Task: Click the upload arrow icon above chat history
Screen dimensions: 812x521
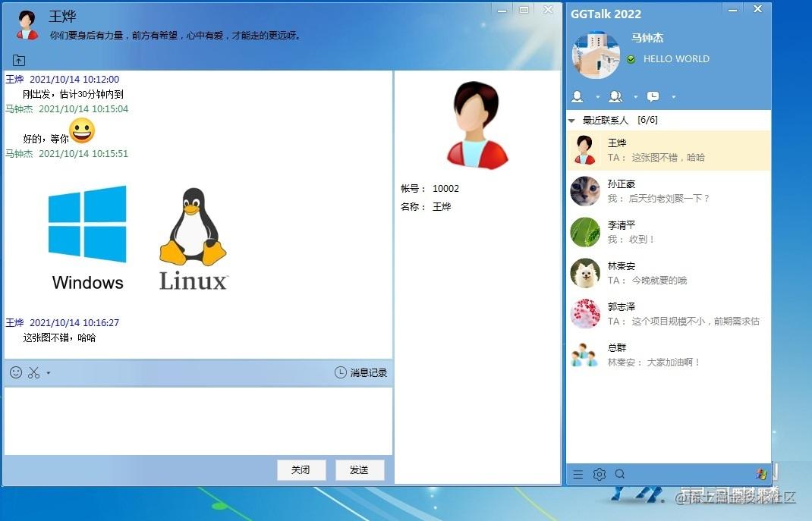Action: (18, 59)
